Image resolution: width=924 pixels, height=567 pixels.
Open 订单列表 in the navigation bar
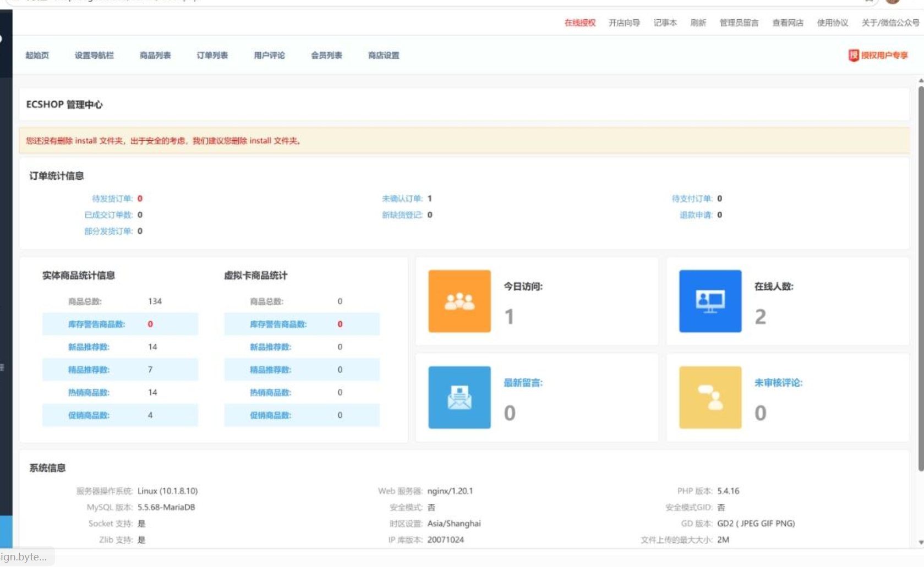[212, 55]
